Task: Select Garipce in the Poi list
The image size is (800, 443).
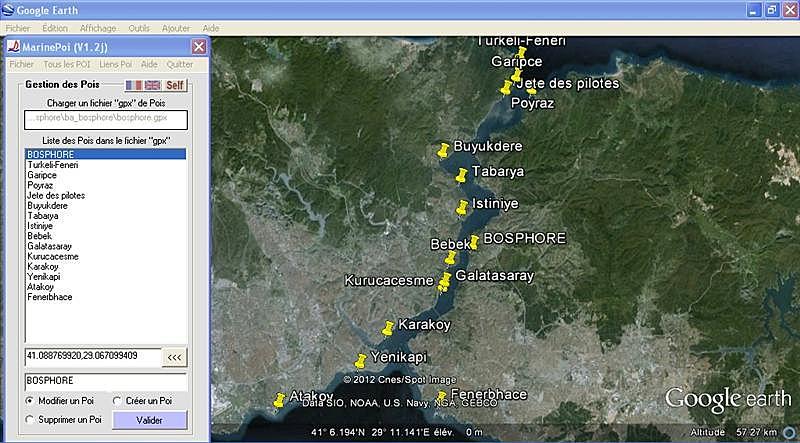Action: pyautogui.click(x=106, y=175)
